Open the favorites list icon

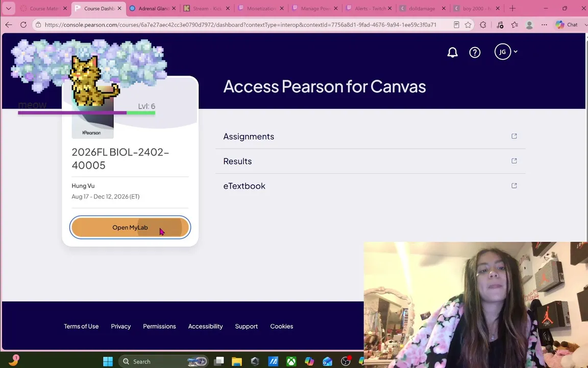tap(514, 25)
